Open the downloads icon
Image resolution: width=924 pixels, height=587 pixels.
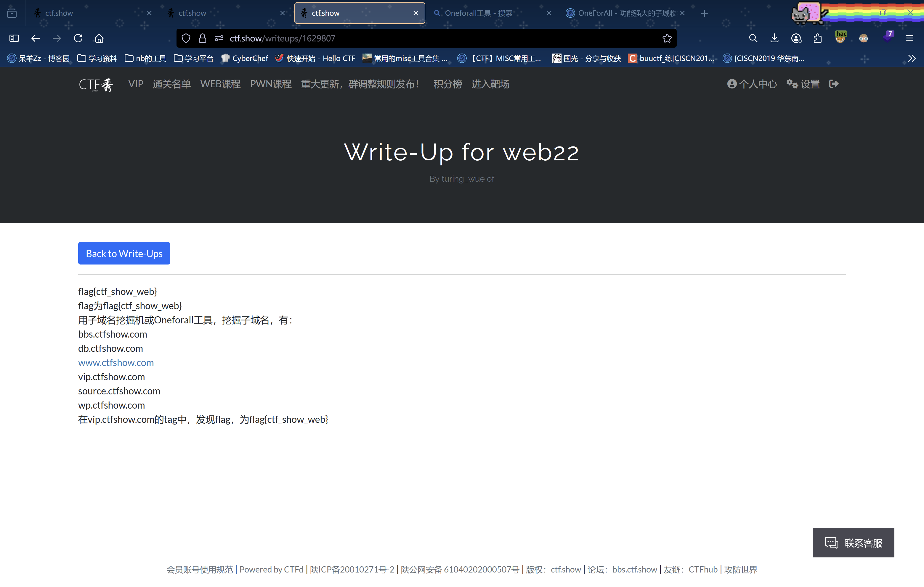[774, 38]
